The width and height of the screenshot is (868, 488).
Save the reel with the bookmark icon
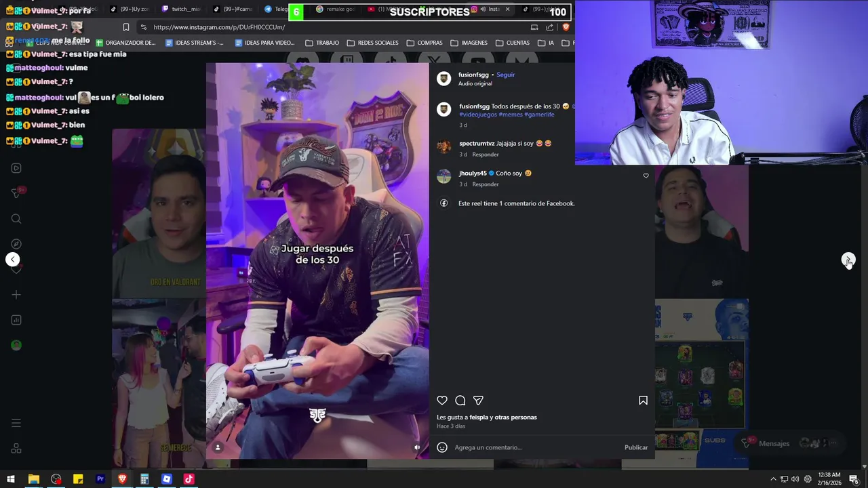tap(643, 401)
